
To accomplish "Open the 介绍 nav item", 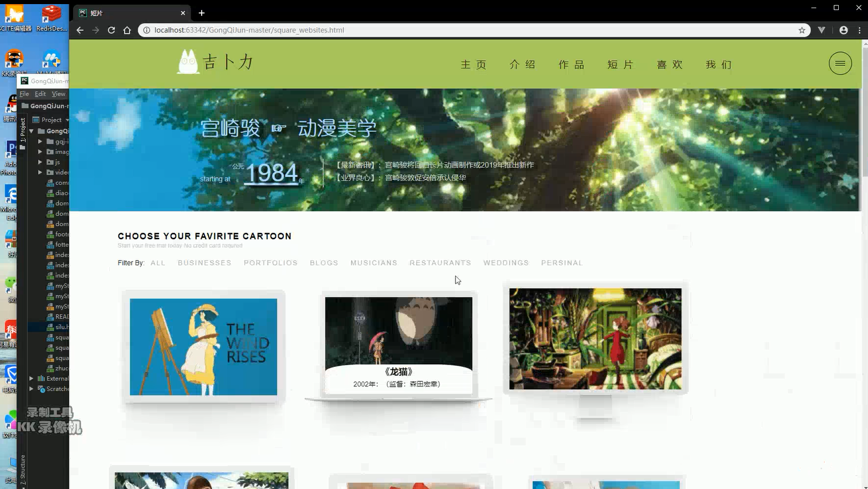I will 523,64.
